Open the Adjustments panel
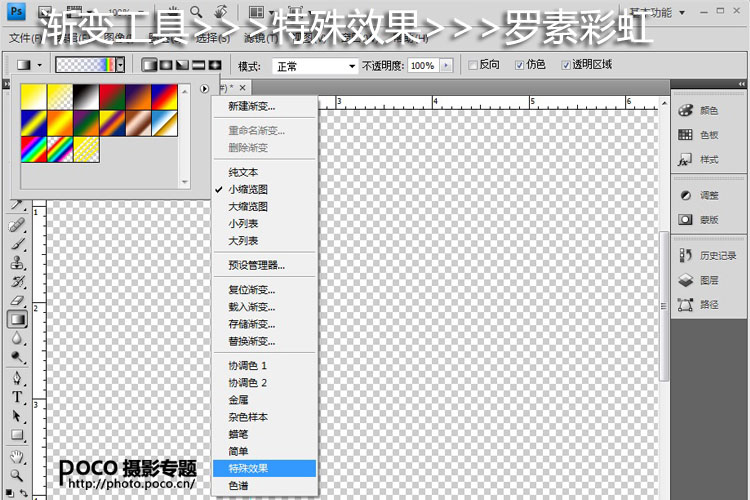 coord(699,195)
